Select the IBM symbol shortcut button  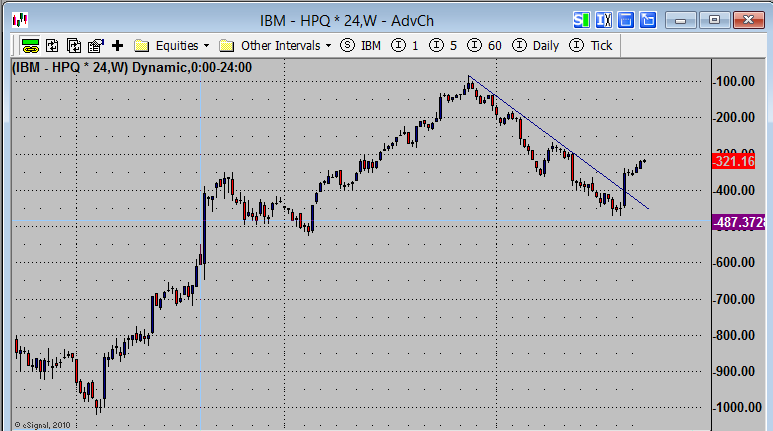click(361, 46)
